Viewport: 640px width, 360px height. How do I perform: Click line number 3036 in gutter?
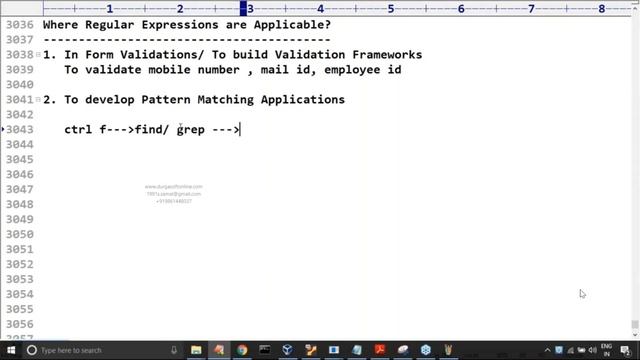click(20, 25)
